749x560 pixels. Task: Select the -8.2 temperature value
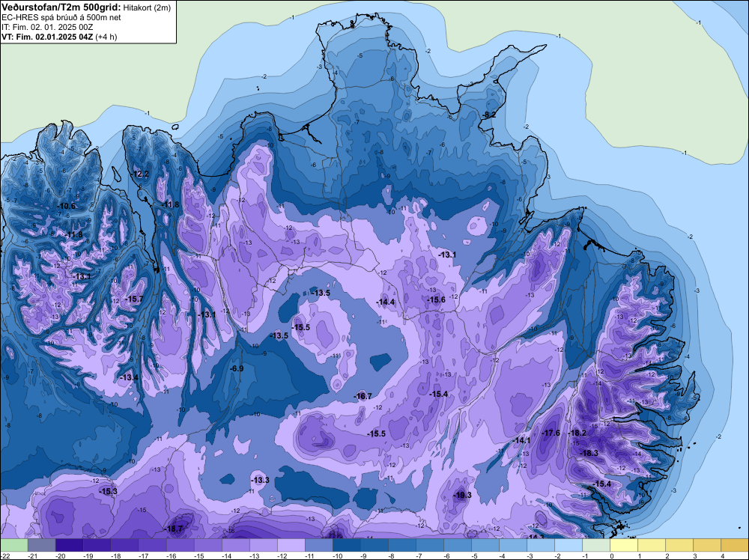[488, 115]
